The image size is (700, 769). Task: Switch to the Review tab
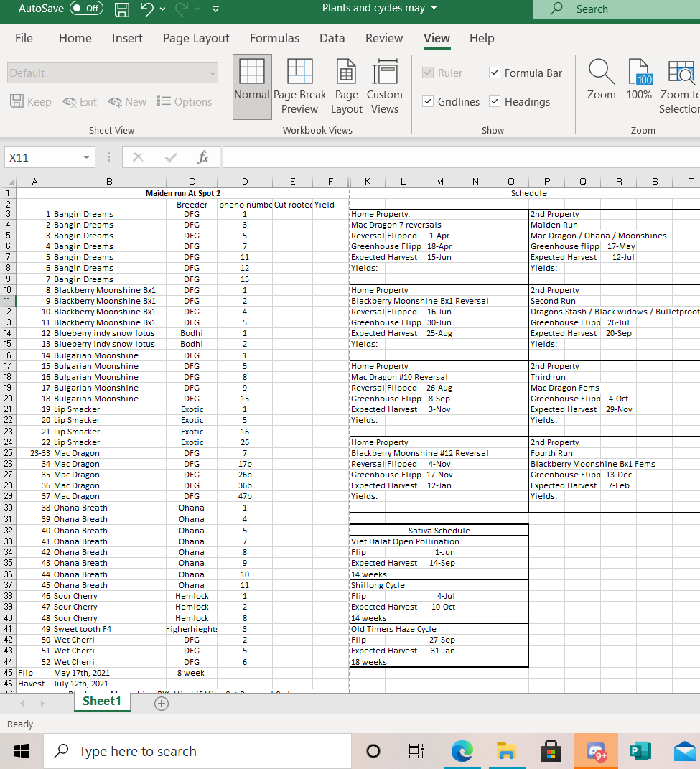pyautogui.click(x=383, y=38)
